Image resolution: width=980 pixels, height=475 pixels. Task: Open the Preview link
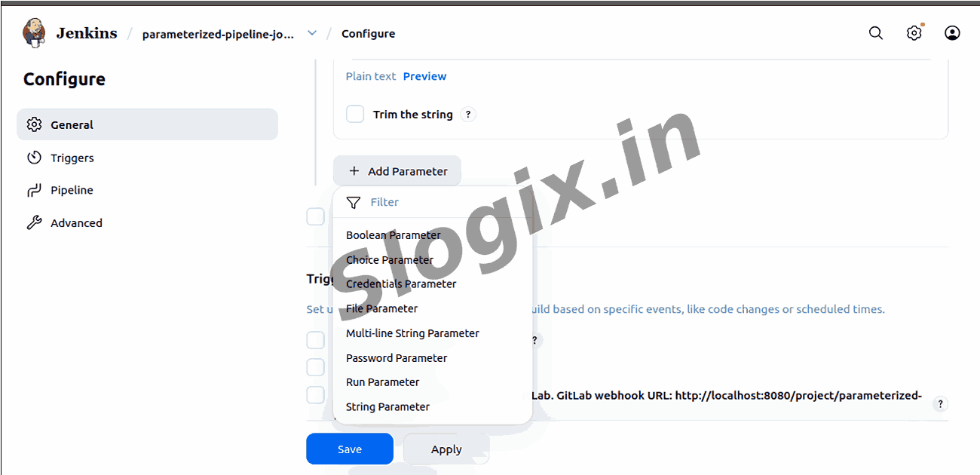(424, 76)
